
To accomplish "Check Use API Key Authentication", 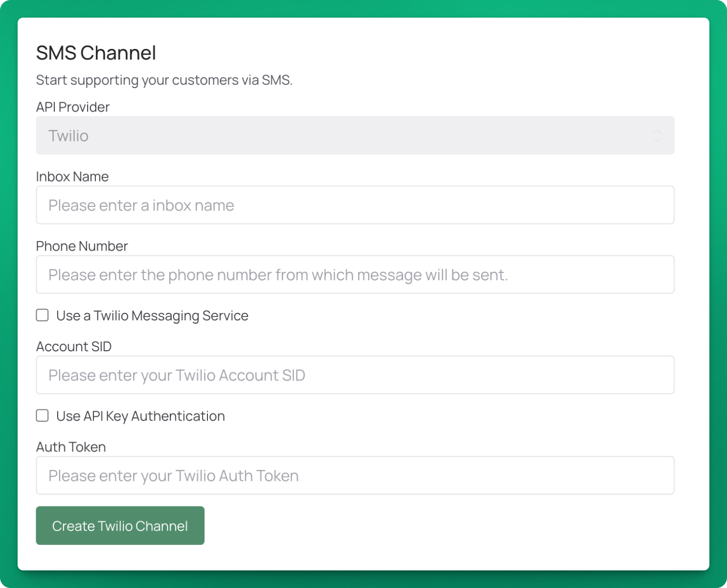I will coord(43,415).
